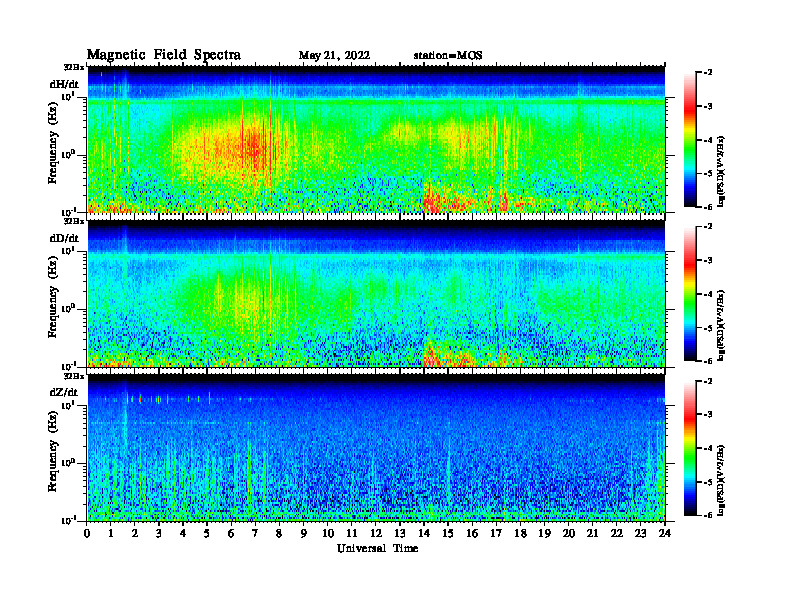
Task: Click hour "15" on the time axis
Action: pos(448,534)
